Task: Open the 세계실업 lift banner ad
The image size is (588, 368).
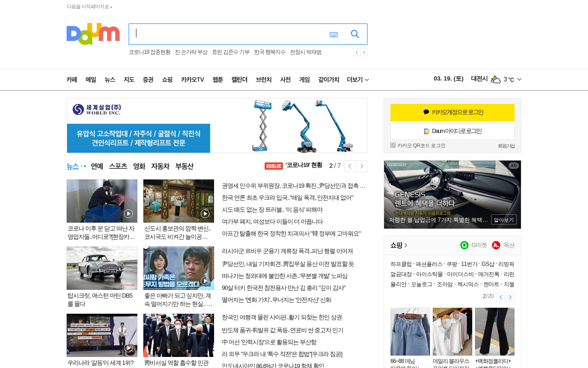Action: pyautogui.click(x=217, y=126)
